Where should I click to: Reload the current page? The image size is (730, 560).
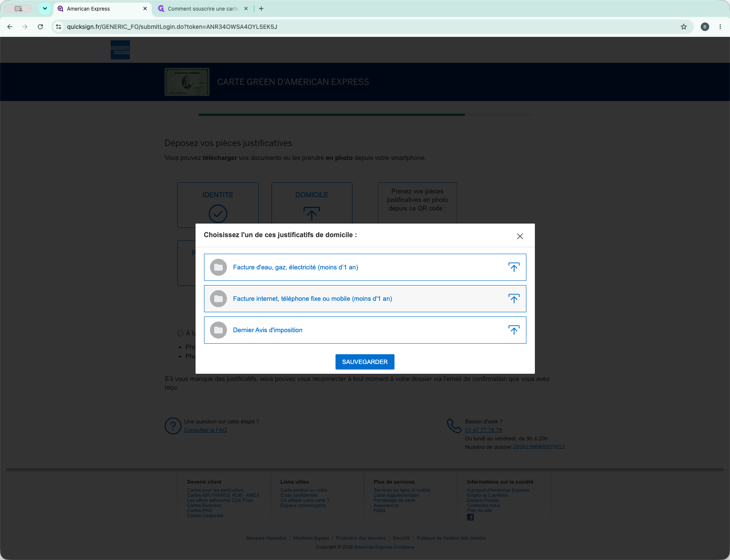pyautogui.click(x=40, y=27)
